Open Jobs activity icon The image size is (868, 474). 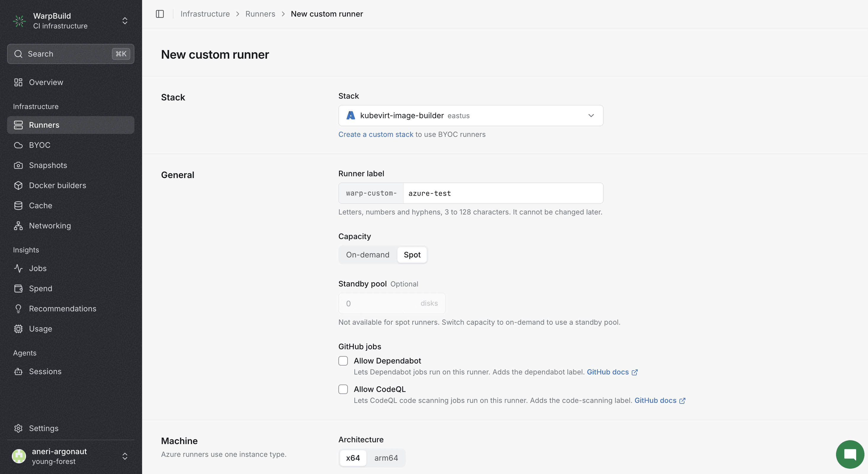point(18,268)
